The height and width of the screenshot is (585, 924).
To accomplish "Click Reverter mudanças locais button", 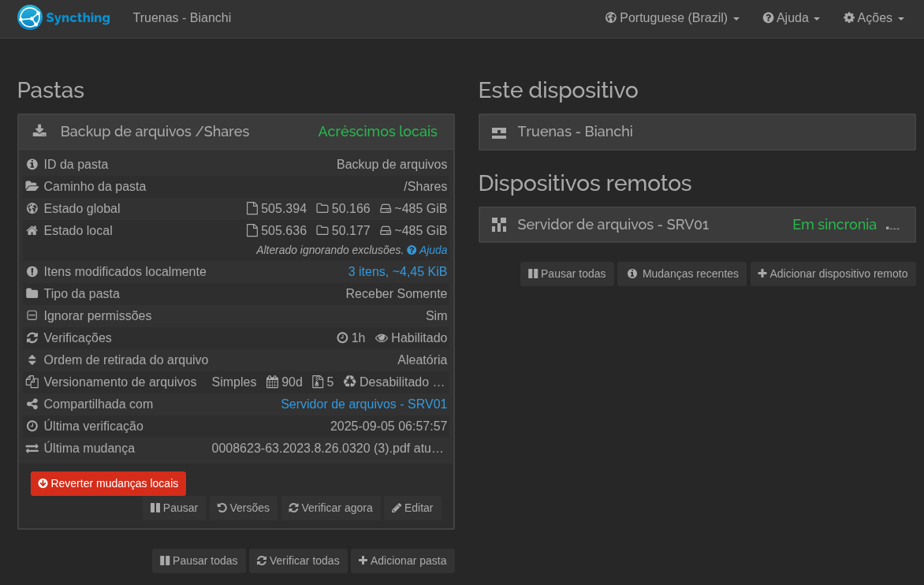I will (x=109, y=483).
